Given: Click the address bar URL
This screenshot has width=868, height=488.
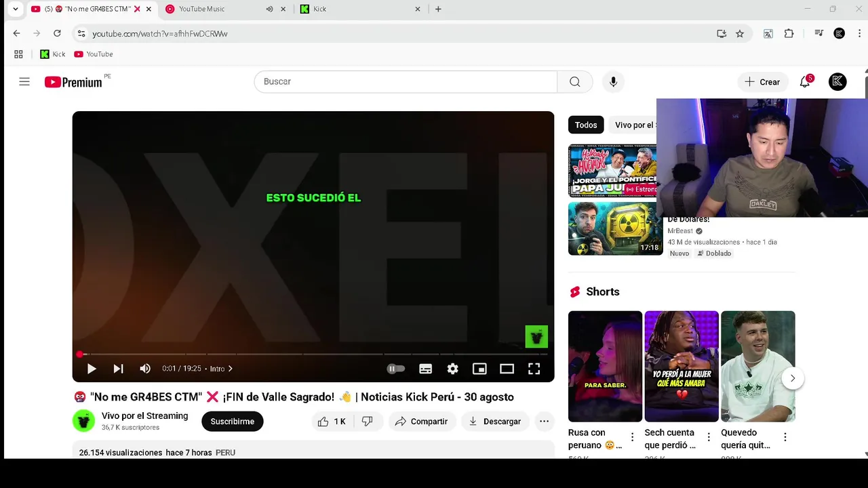Looking at the screenshot, I should (160, 33).
